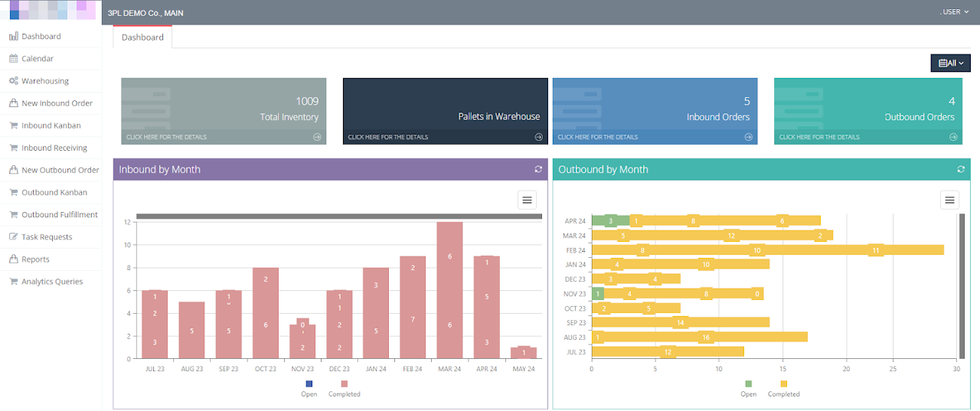980x411 pixels.
Task: Select the Dashboard tab
Action: click(x=142, y=37)
